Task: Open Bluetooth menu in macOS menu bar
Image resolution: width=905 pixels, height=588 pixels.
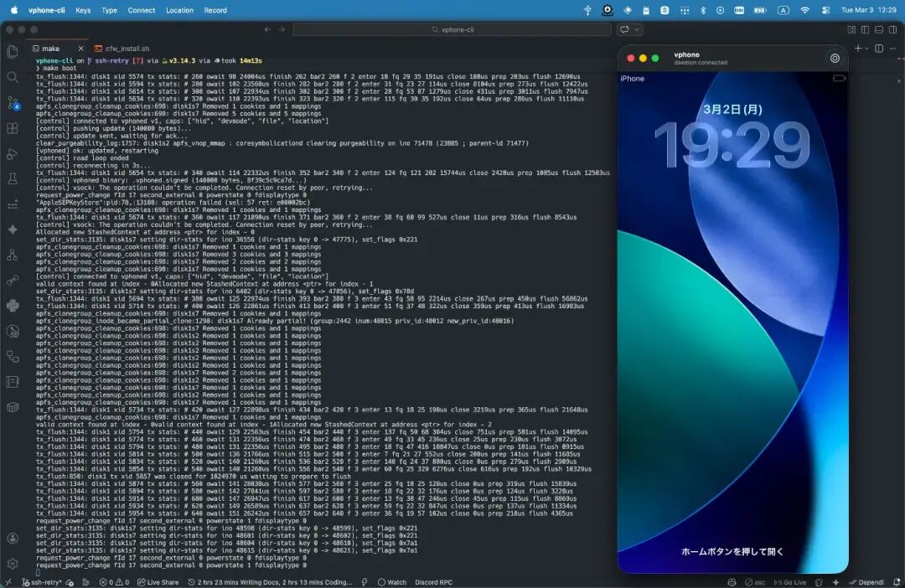Action: (702, 10)
